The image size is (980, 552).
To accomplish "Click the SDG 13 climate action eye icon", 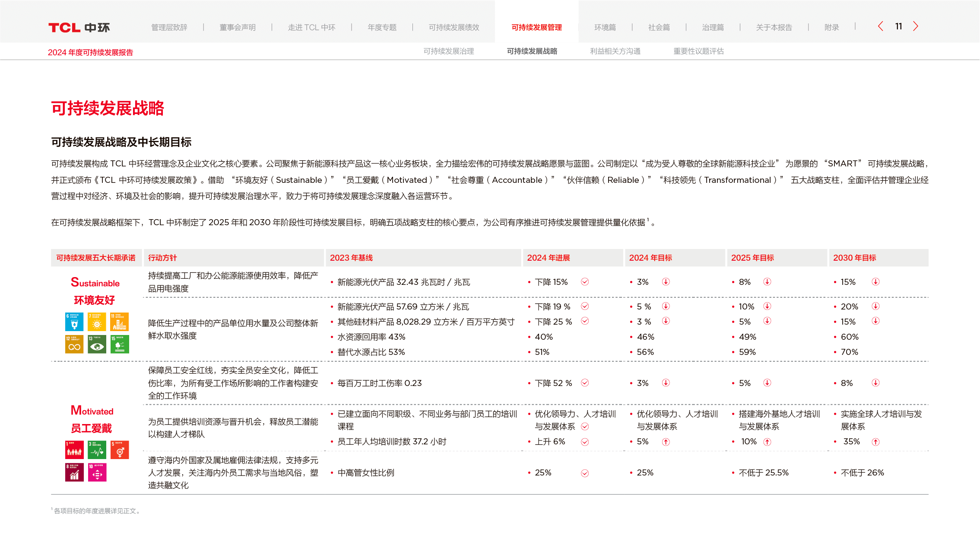I will [x=97, y=344].
